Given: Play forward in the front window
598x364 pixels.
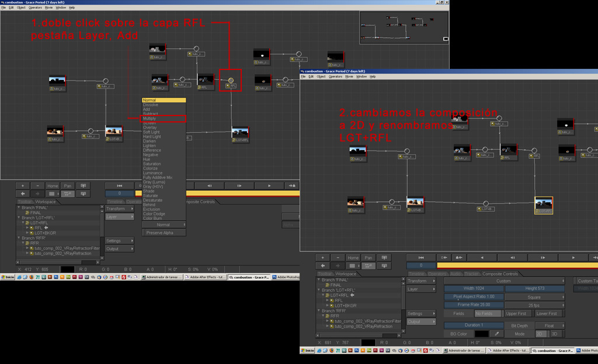Looking at the screenshot, I should [x=573, y=258].
